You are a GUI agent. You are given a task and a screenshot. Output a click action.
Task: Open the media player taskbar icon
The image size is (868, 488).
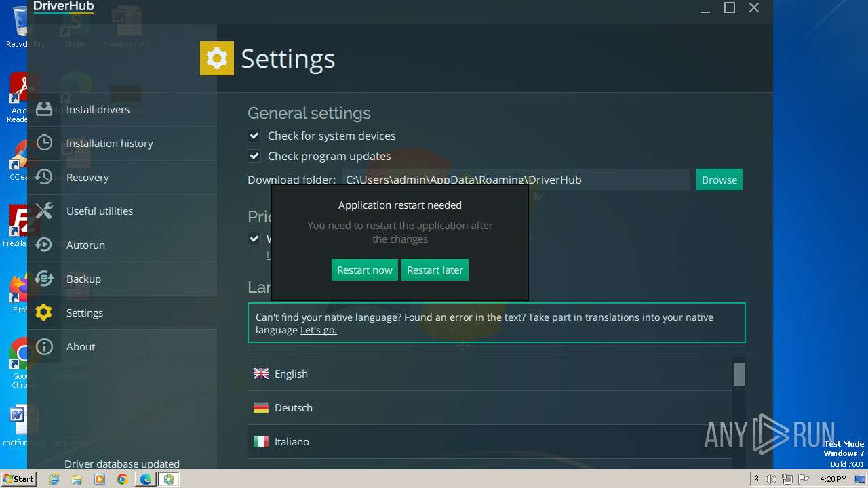100,479
